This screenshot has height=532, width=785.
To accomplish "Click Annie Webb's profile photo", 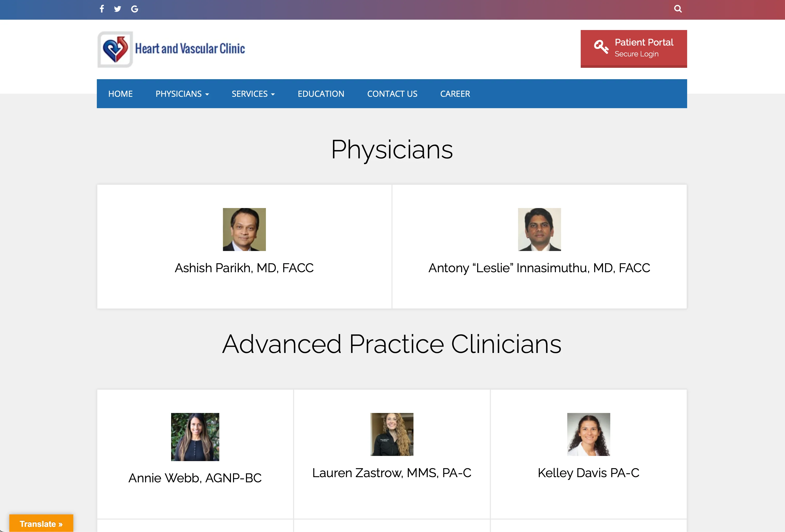I will [195, 437].
